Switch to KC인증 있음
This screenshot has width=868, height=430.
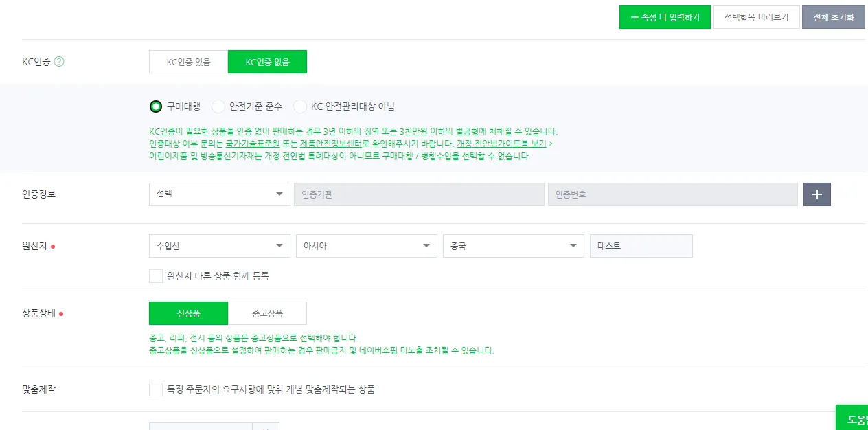tap(188, 62)
